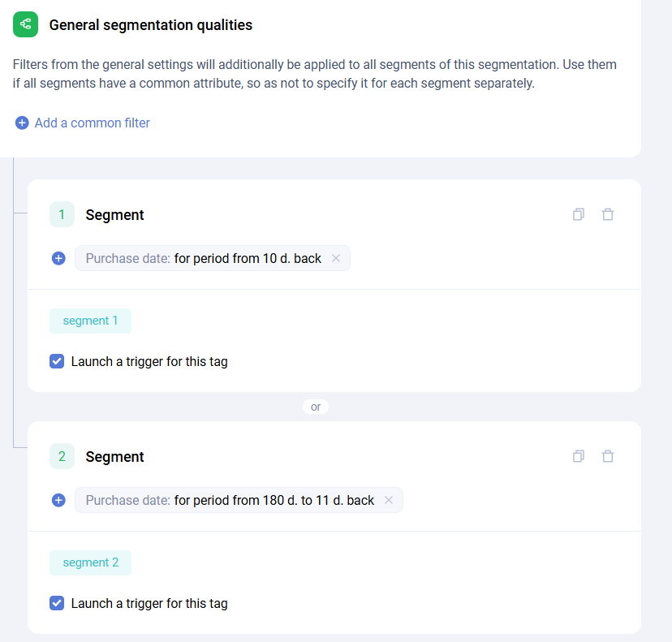Duplicate Segment 1 with the copy icon
Viewport: 672px width, 642px height.
(579, 215)
